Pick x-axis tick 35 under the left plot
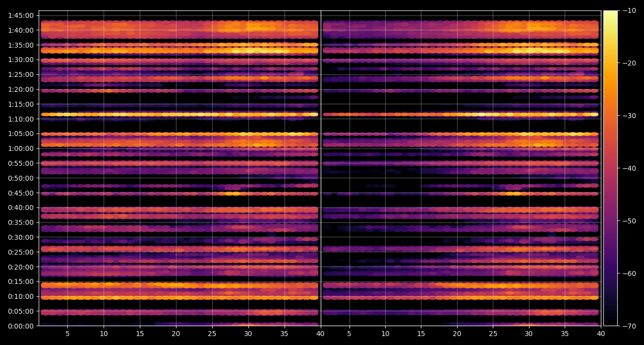 pos(285,334)
